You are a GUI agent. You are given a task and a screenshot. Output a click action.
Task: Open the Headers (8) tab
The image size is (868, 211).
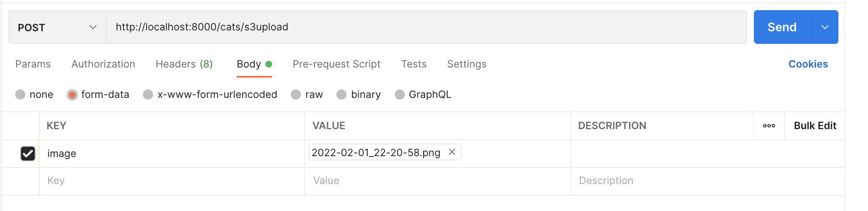click(x=184, y=64)
